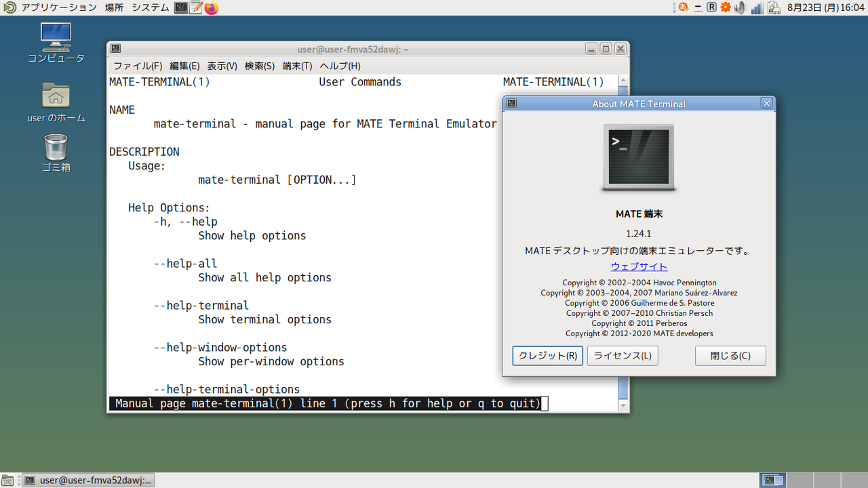This screenshot has height=488, width=868.
Task: Click 'mate-terminal [OPTION...]' usage text
Action: coord(277,180)
